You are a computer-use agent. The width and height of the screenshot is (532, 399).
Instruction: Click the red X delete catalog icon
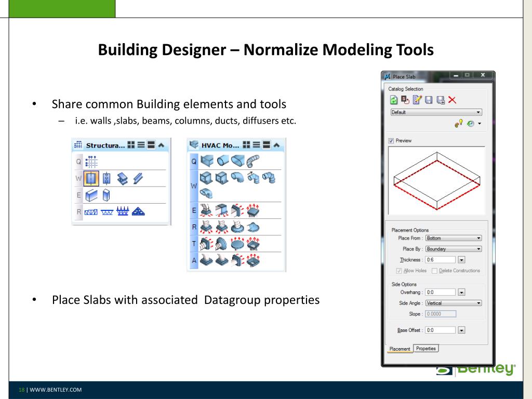453,100
